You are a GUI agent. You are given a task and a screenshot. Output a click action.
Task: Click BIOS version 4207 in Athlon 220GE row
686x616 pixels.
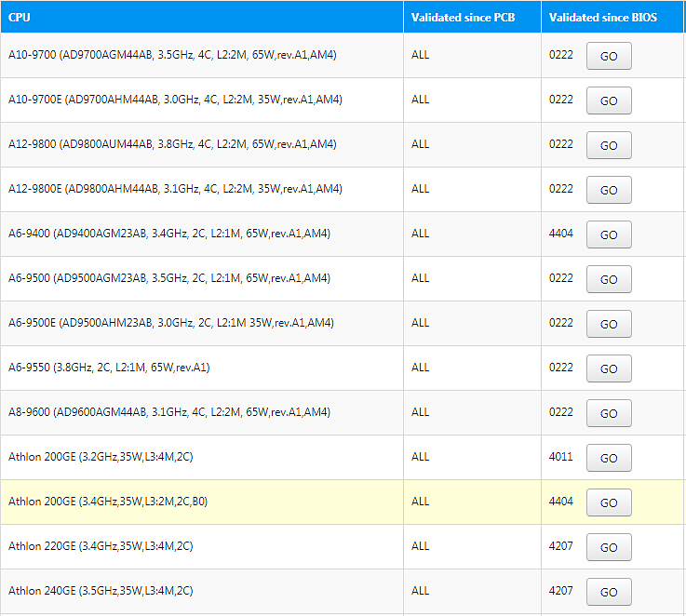561,545
